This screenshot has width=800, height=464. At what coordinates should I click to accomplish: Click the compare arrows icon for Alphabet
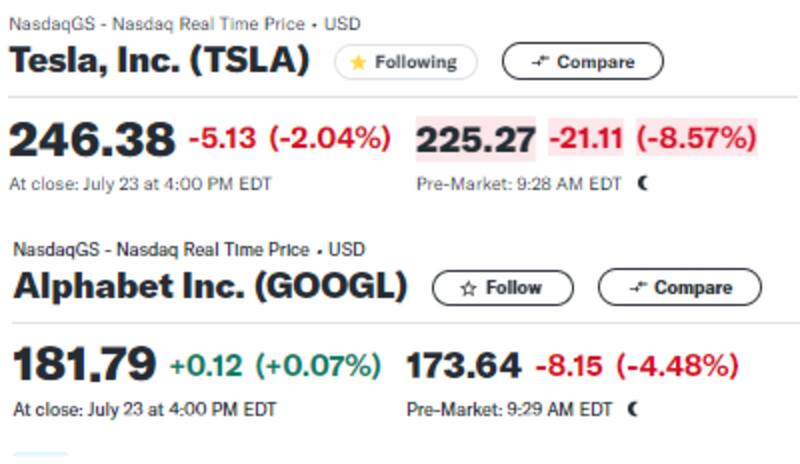[x=638, y=288]
